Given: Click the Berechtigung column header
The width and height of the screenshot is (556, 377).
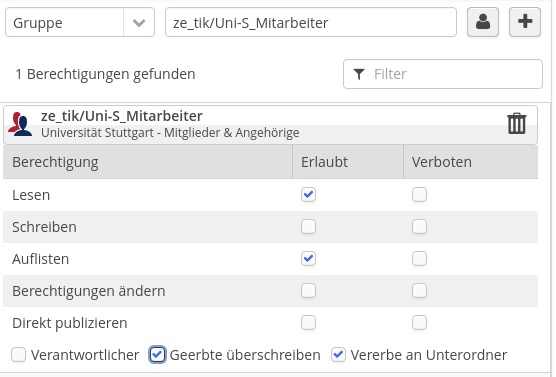Looking at the screenshot, I should pos(148,162).
